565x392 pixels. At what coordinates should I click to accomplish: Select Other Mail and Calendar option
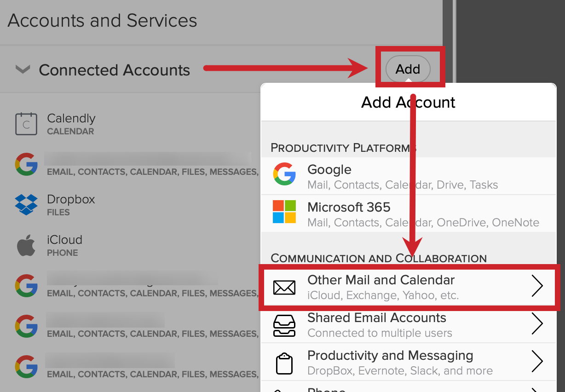tap(409, 288)
